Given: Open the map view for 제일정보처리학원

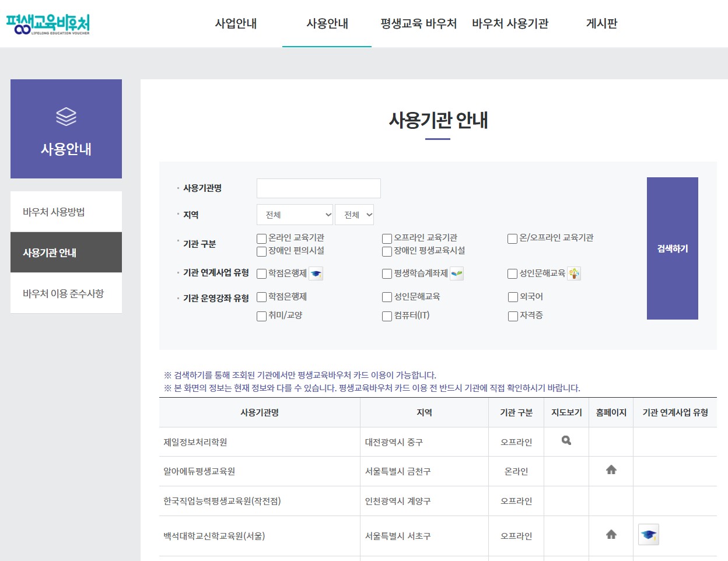Looking at the screenshot, I should [x=565, y=441].
